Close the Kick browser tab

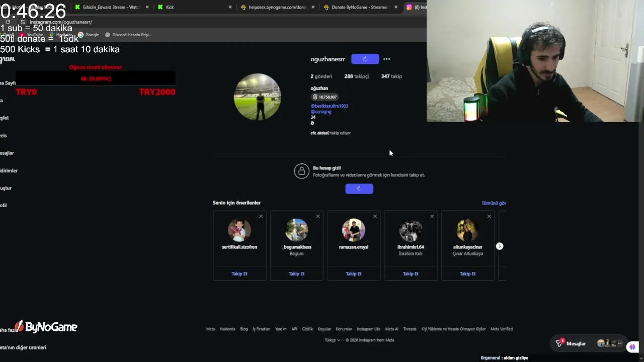pos(230,7)
